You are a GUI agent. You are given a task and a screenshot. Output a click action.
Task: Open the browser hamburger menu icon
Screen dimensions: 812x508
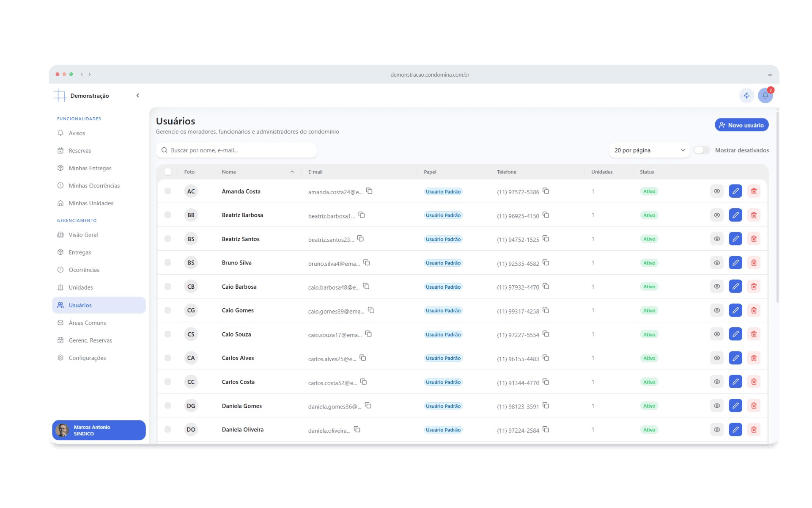pos(770,75)
